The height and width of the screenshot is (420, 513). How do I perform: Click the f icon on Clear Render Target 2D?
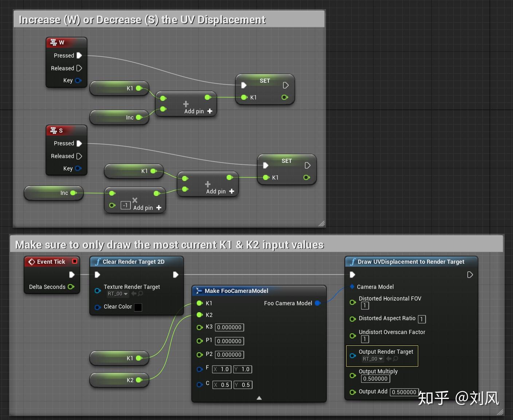pyautogui.click(x=98, y=262)
